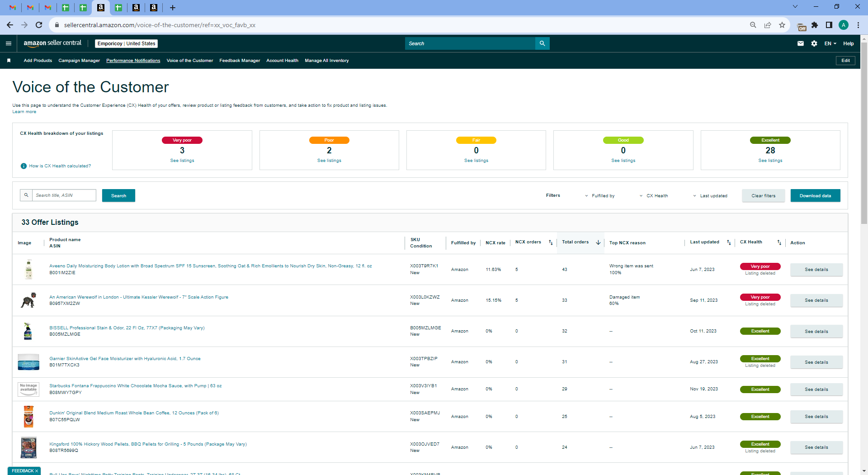Reload the page with the refresh icon

coord(39,25)
